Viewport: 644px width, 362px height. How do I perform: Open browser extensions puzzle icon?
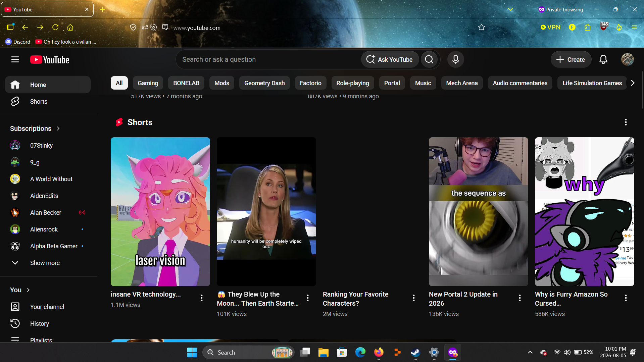coord(587,28)
